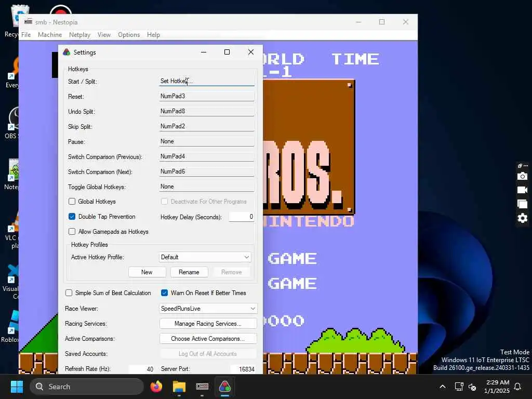Viewport: 532px width, 399px height.
Task: Click the LiveSplit icon in Settings title bar
Action: (x=66, y=52)
